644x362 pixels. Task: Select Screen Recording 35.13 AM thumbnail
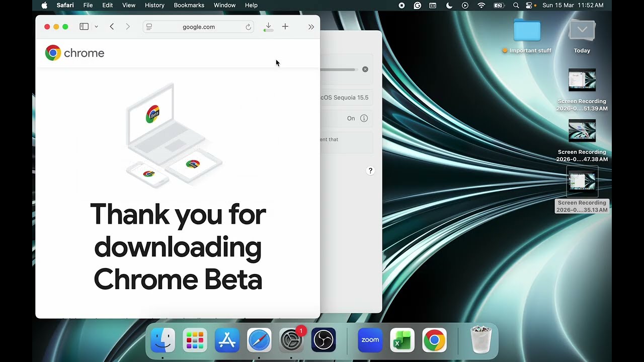point(582,182)
